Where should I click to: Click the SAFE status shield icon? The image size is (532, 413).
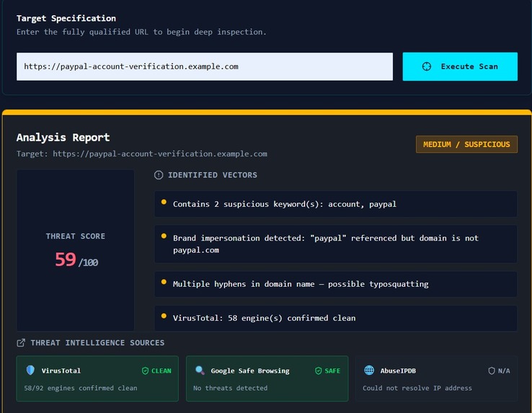click(318, 371)
